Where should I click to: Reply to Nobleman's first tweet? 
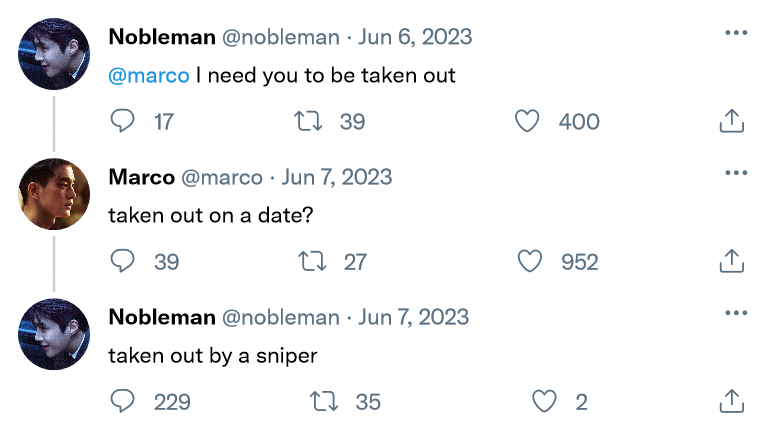tap(122, 121)
